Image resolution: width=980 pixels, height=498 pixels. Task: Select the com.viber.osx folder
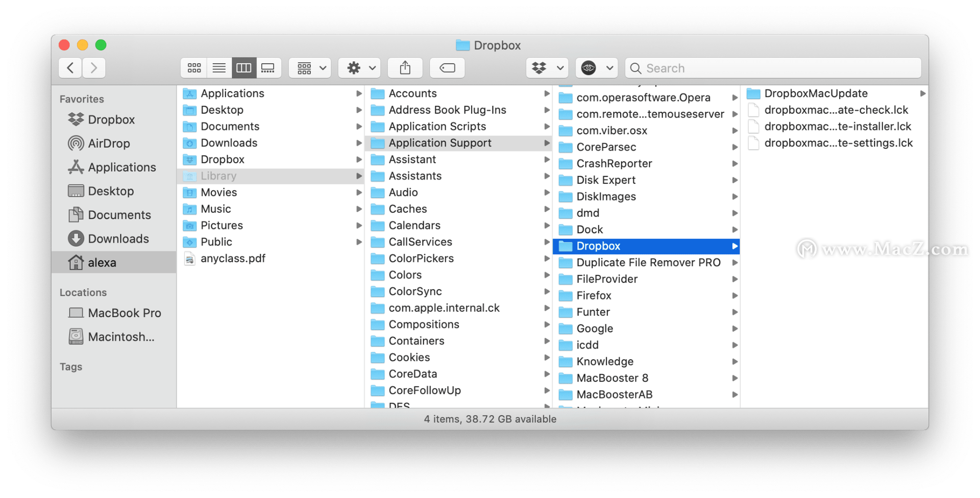click(x=647, y=131)
